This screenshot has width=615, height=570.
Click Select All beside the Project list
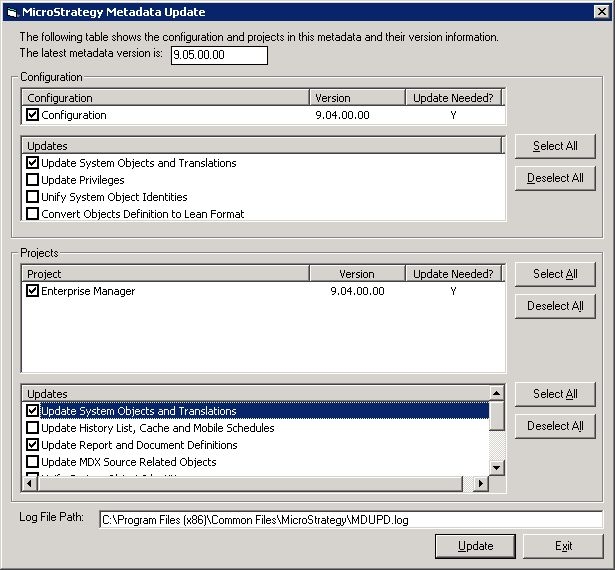555,274
